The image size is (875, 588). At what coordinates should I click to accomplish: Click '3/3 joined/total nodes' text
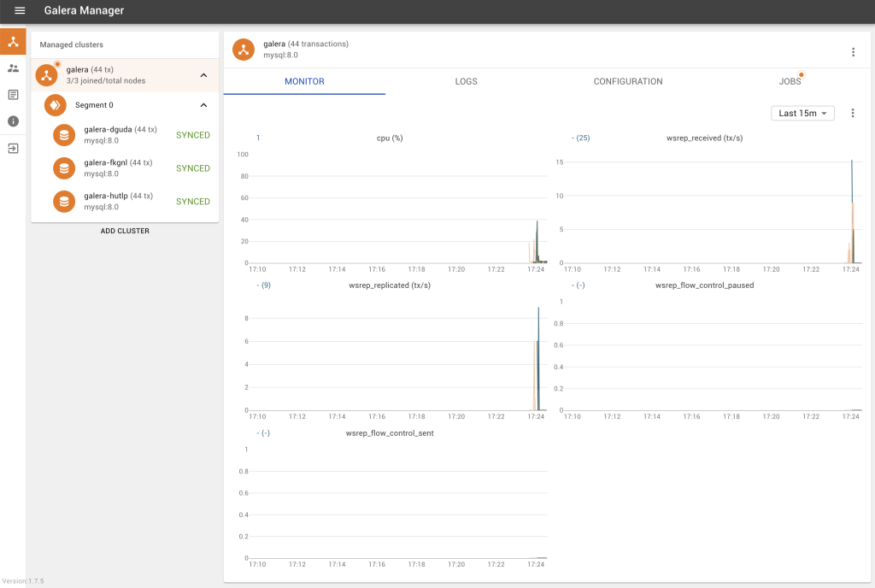pos(105,81)
